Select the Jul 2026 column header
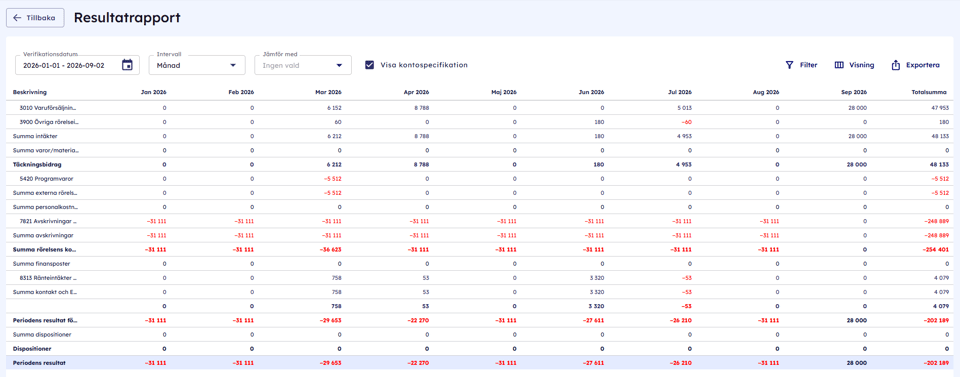The width and height of the screenshot is (960, 377). click(680, 92)
